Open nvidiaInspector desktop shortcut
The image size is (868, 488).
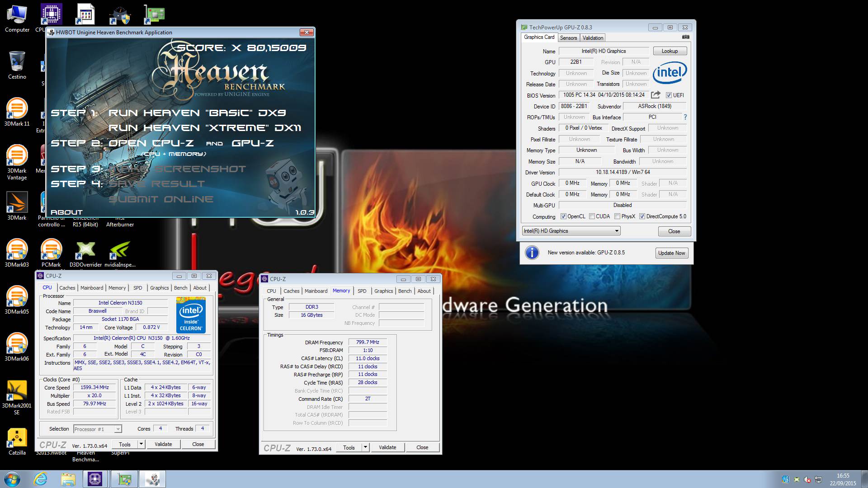pyautogui.click(x=120, y=253)
